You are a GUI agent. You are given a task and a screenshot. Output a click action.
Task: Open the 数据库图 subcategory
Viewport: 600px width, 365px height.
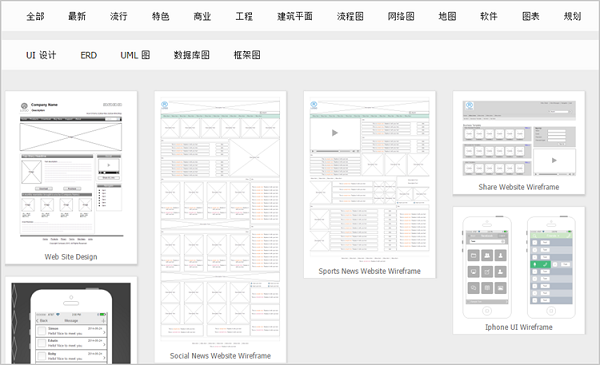(x=192, y=55)
